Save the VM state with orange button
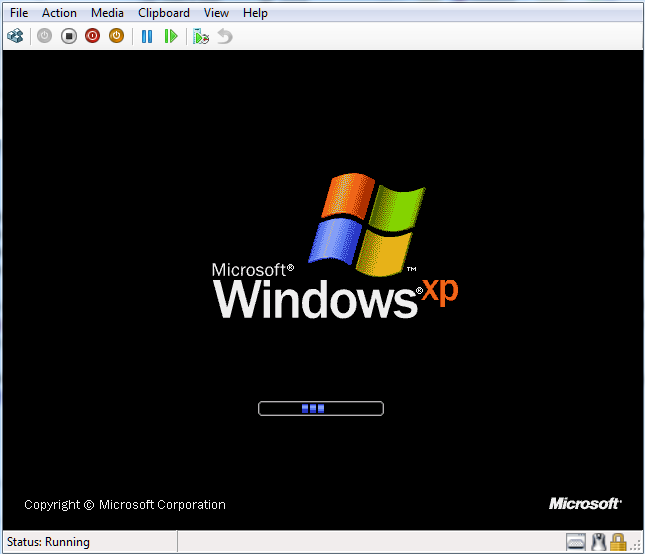 [116, 36]
